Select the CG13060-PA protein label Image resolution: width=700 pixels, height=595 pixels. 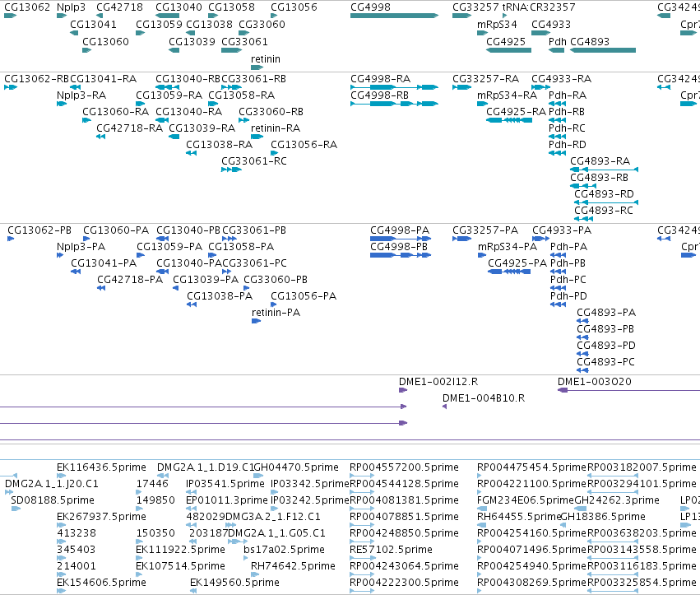pyautogui.click(x=116, y=230)
